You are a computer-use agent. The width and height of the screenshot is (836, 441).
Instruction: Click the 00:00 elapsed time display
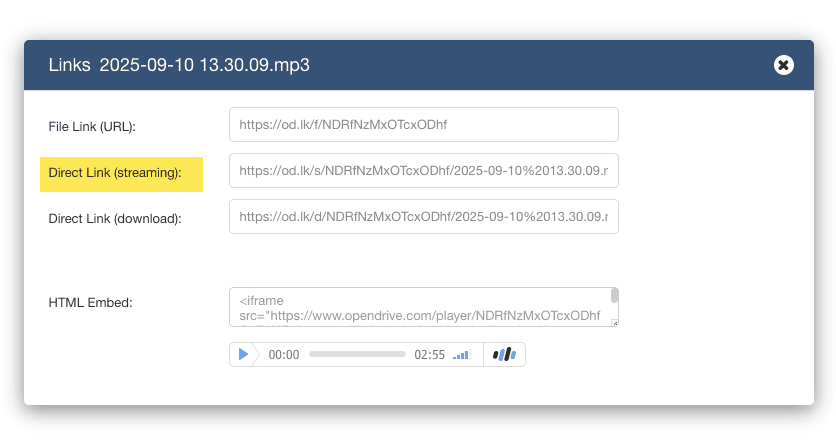point(284,355)
